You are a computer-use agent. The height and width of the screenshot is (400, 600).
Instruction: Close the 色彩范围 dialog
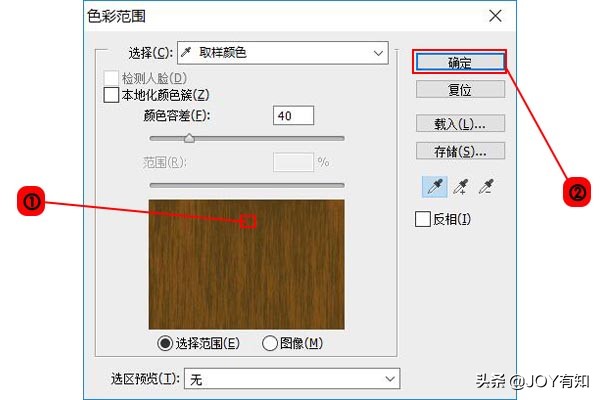point(496,16)
